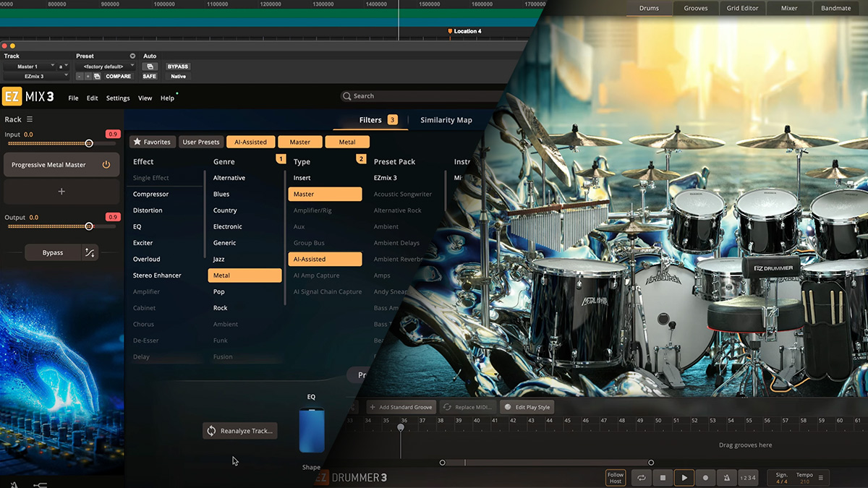Remove the Metal filter chip
Viewport: 868px width, 488px height.
pyautogui.click(x=347, y=142)
